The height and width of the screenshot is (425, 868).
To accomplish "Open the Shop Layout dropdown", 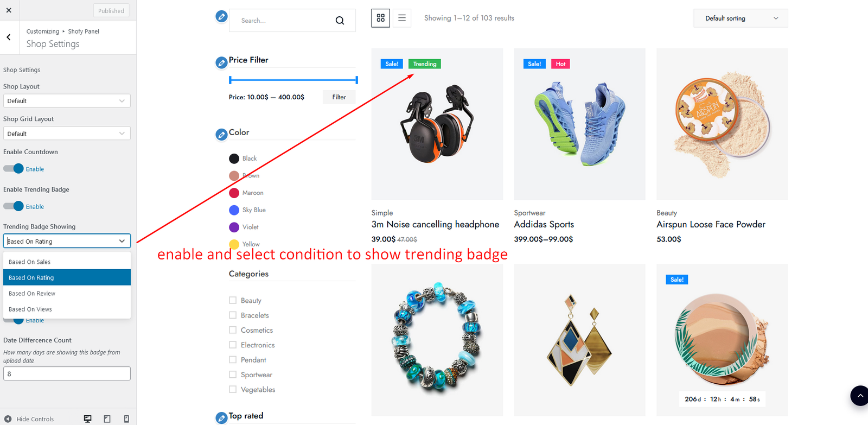I will click(x=67, y=101).
